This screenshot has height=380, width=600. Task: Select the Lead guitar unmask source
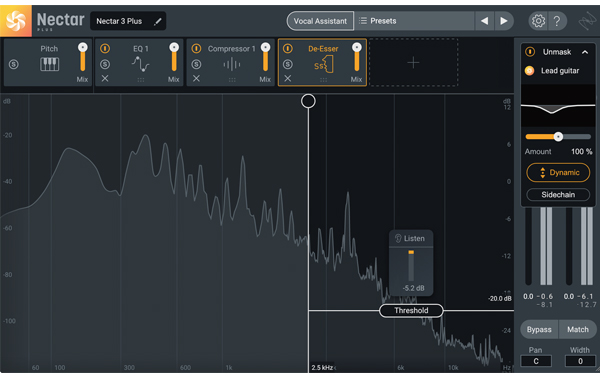tap(560, 71)
